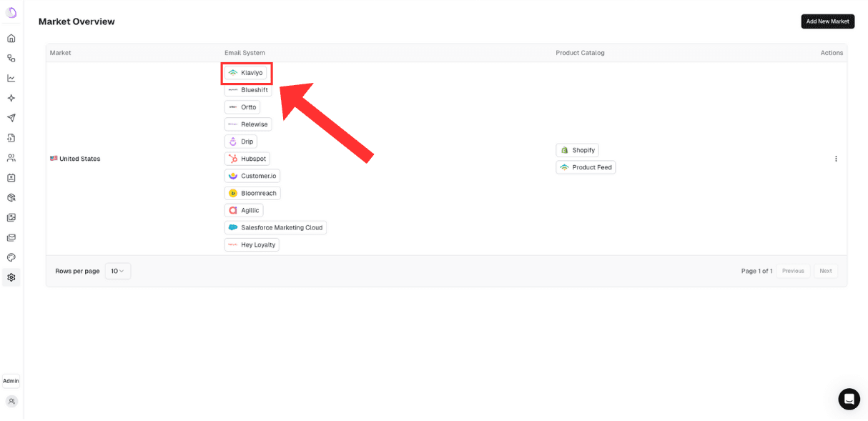Click the Ortto email system chip
Viewport: 868px width, 421px height.
tap(242, 107)
